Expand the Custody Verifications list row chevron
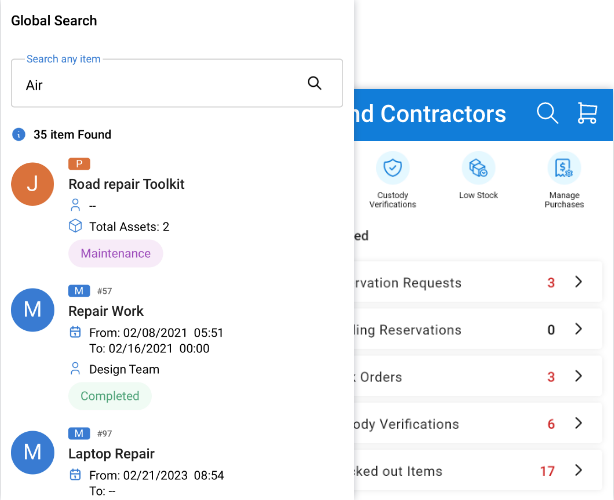614x500 pixels. 578,423
